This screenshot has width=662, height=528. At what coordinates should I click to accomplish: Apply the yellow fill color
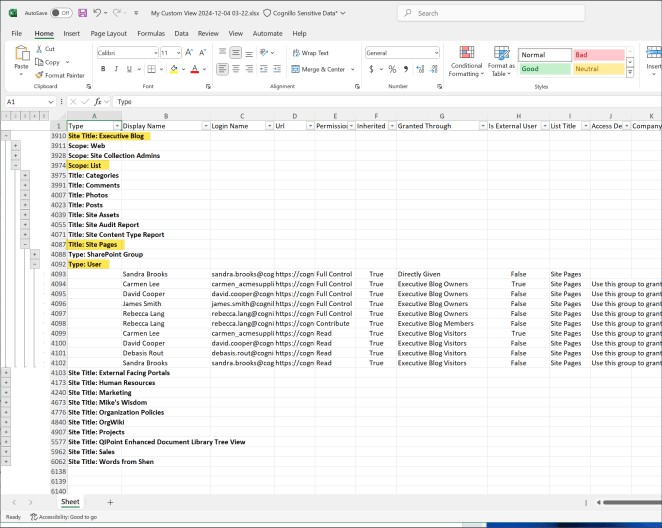click(174, 69)
